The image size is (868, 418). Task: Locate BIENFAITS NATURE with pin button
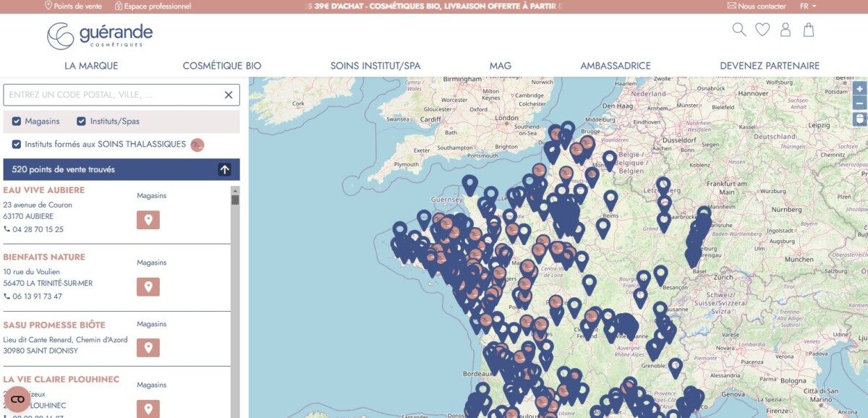coord(148,287)
